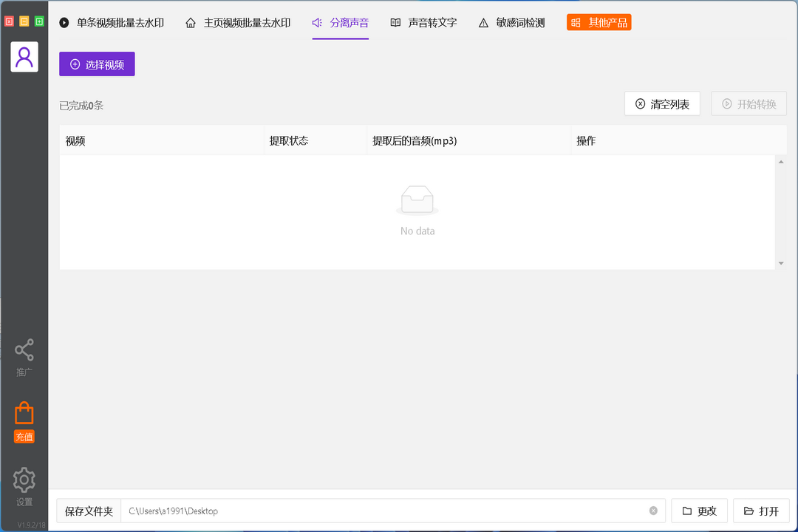The height and width of the screenshot is (532, 798).
Task: Click the speaker icon on 分离声音 tab
Action: pos(318,22)
